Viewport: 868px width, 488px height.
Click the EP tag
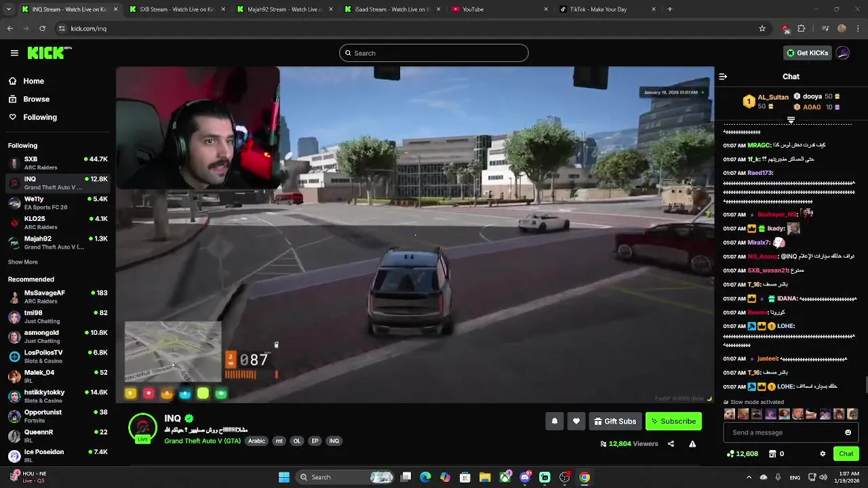315,441
